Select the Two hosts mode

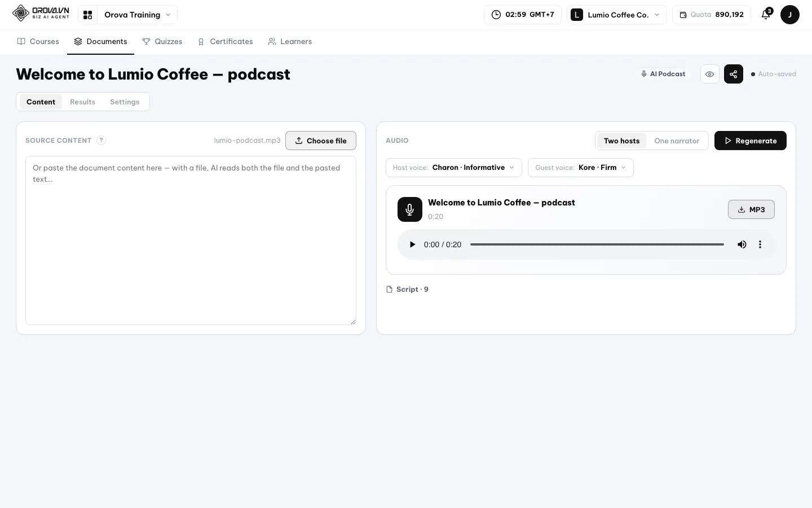[x=621, y=141]
